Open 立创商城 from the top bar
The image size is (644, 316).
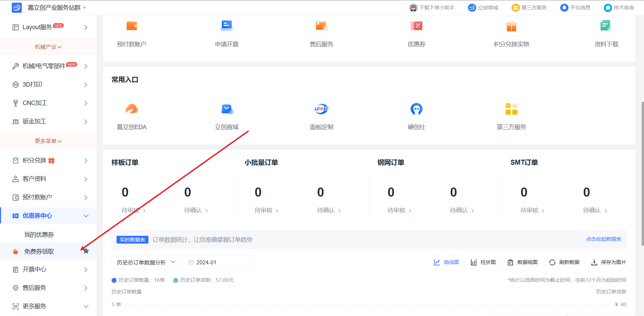483,8
